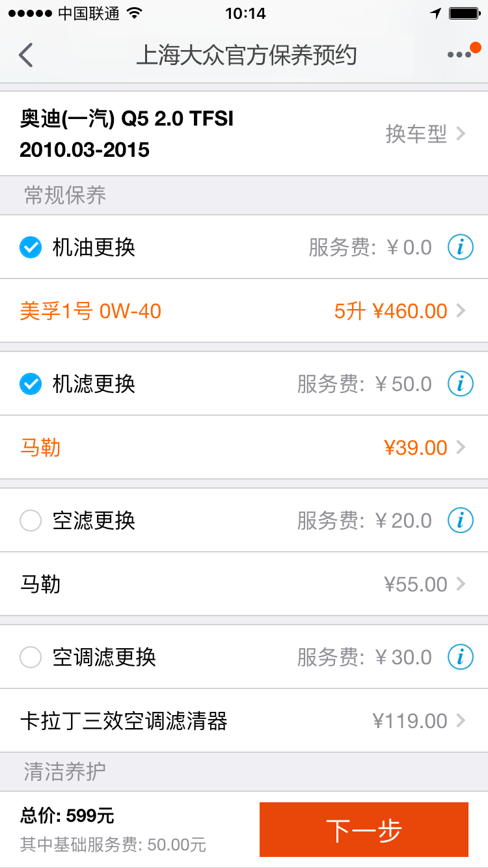Tap the 奥迪 Q5 2.0 TFSI car title

click(127, 134)
